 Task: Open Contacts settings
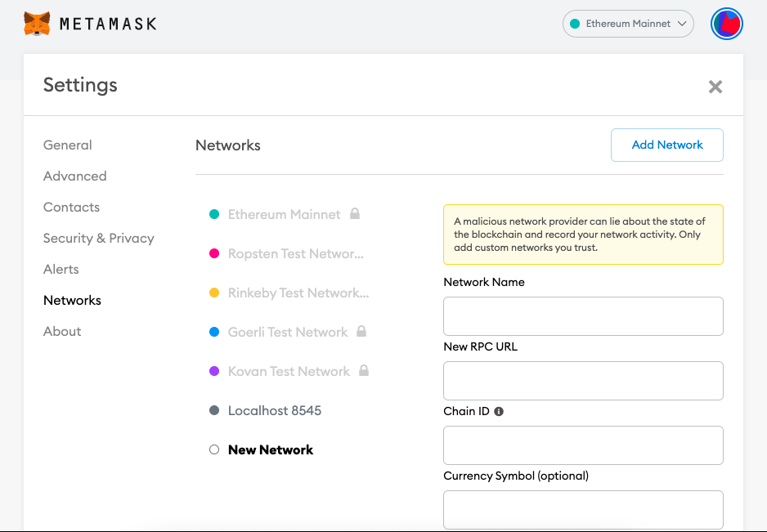[71, 207]
